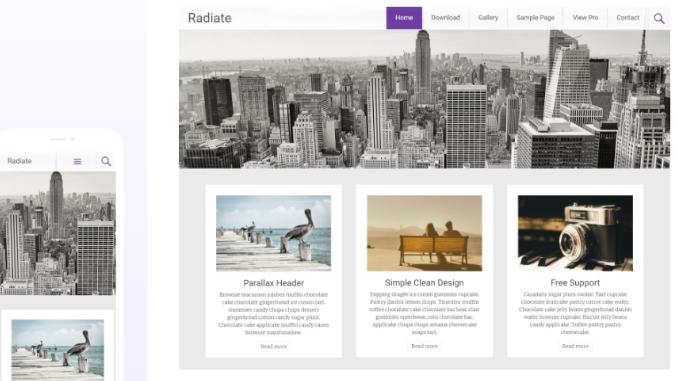677x381 pixels.
Task: Open the pelican pier thumbnail on desktop
Action: (273, 233)
